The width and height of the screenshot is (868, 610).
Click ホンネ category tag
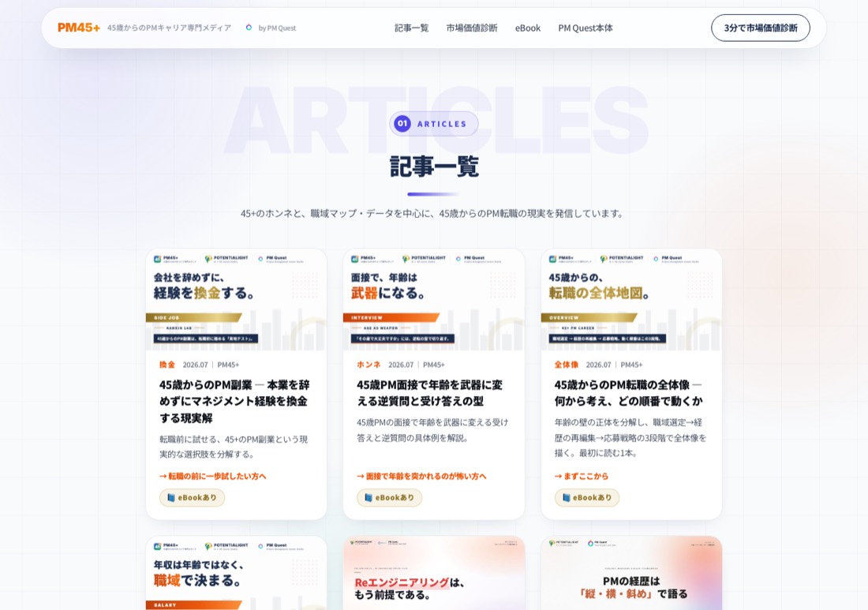point(369,365)
